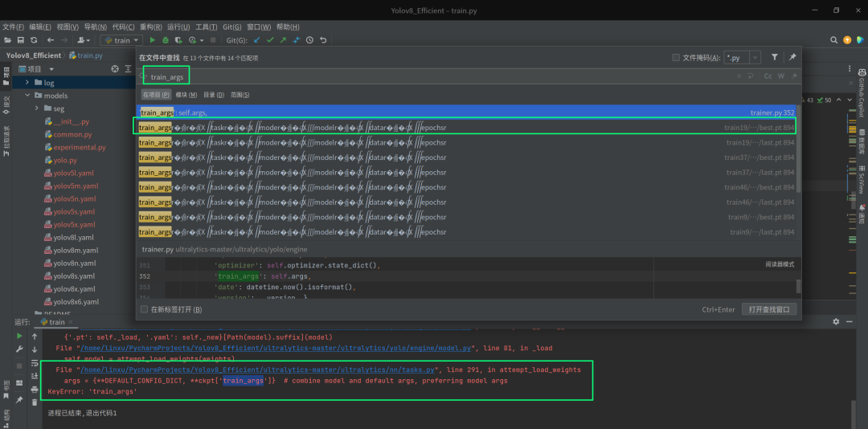Screen dimensions: 868x429
Task: Click the Reload from disk icon
Action: point(34,40)
